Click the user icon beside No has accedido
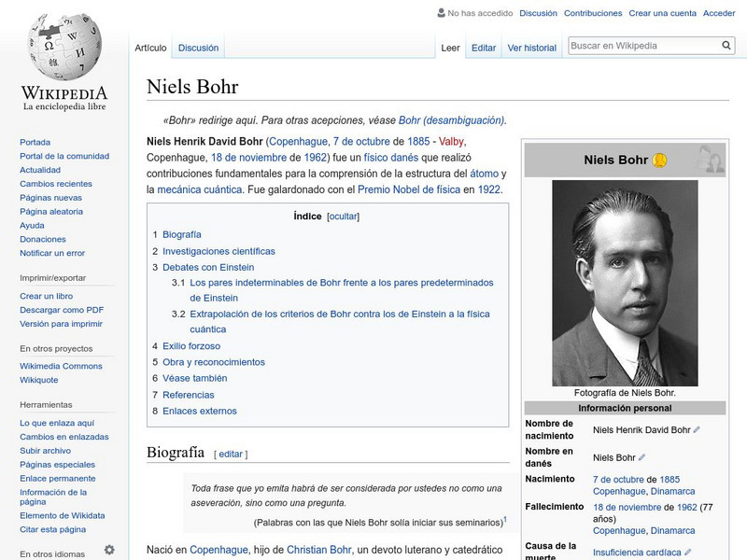This screenshot has height=560, width=747. tap(441, 13)
